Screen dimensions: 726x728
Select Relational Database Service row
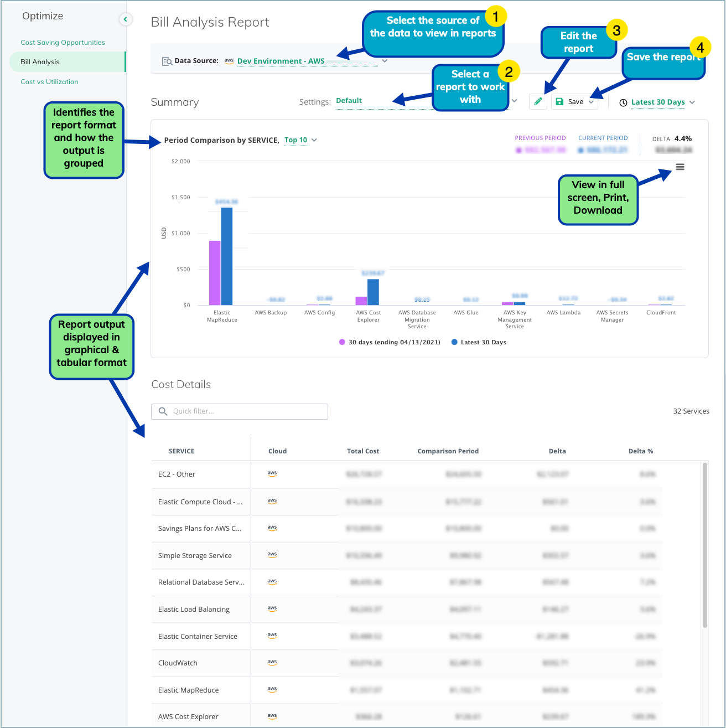pyautogui.click(x=407, y=582)
